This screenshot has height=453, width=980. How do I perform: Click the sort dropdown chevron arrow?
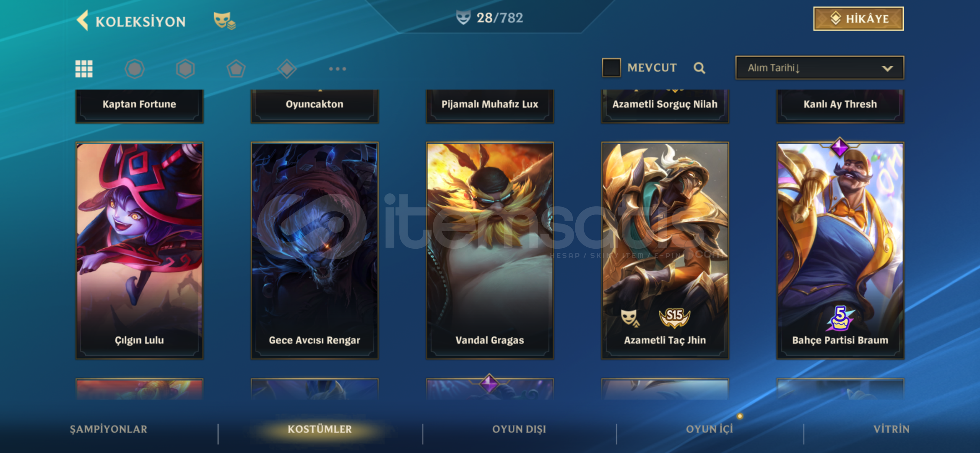887,68
